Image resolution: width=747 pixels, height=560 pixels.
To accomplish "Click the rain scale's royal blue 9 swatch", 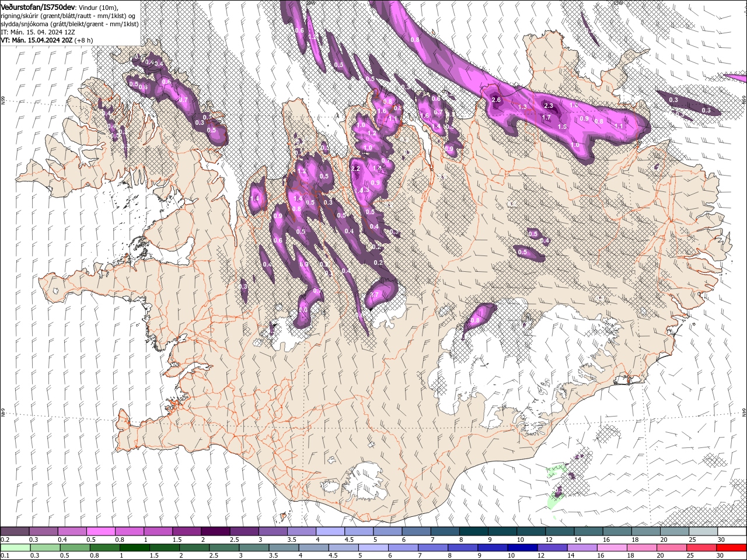I will pyautogui.click(x=493, y=548).
